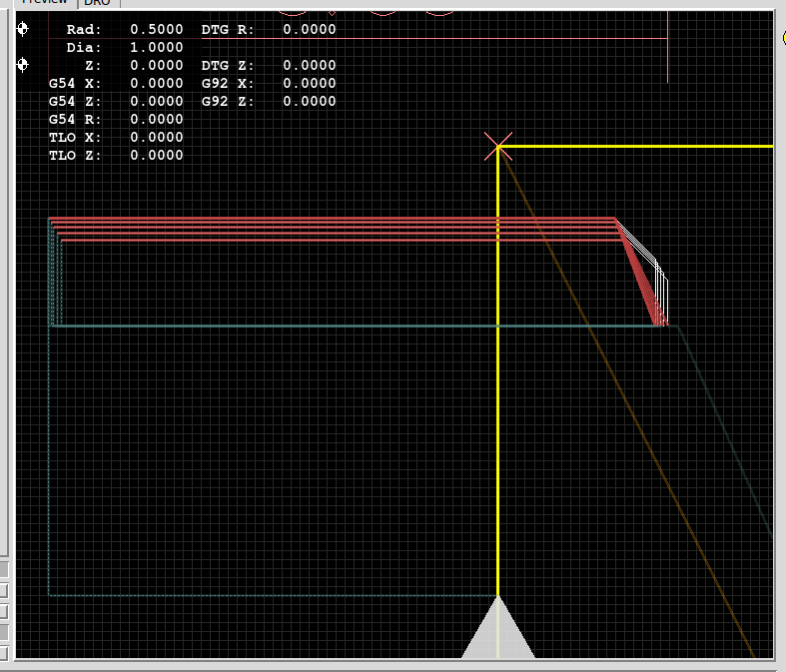Screen dimensions: 786x672
Task: Click the 'Rad:' label
Action: click(84, 30)
